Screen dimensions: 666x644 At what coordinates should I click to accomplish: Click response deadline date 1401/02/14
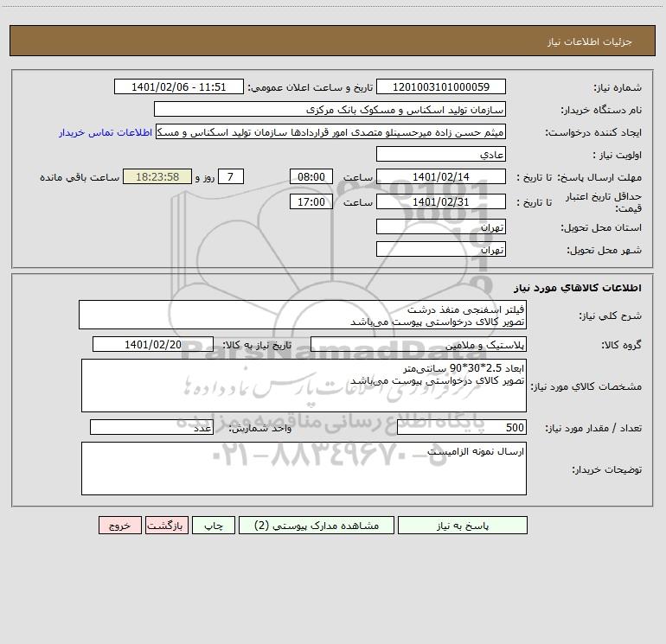pos(441,176)
